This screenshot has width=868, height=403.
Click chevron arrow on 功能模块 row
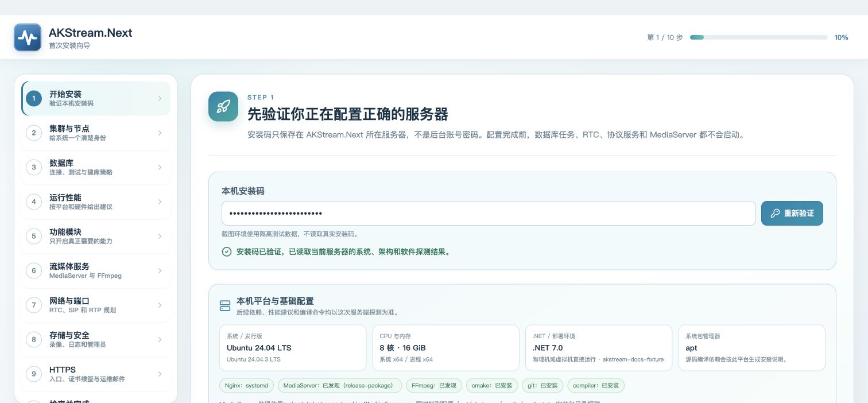[160, 236]
